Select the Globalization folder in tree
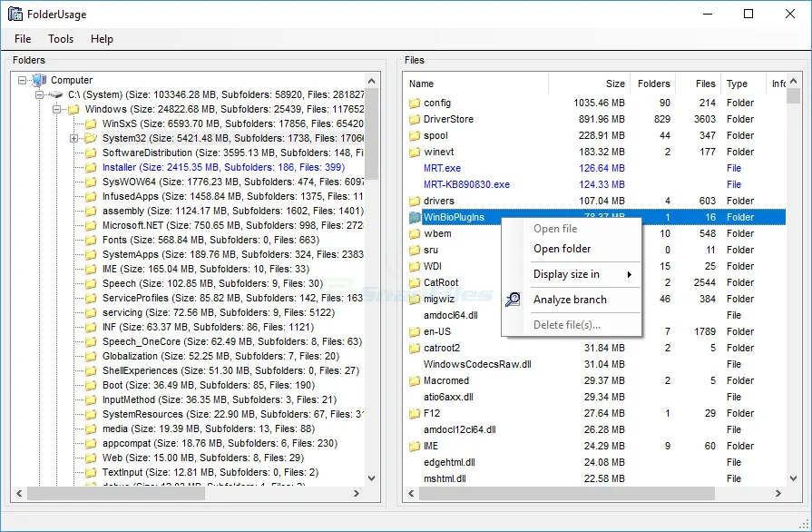Screen dimensions: 812x532 pos(220,356)
